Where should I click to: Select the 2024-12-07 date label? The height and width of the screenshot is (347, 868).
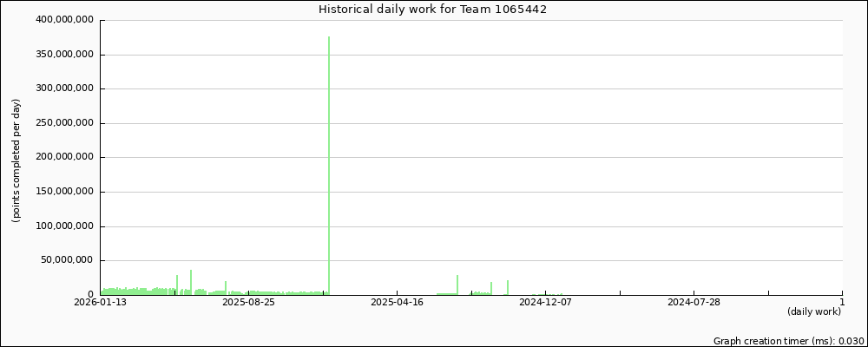545,302
